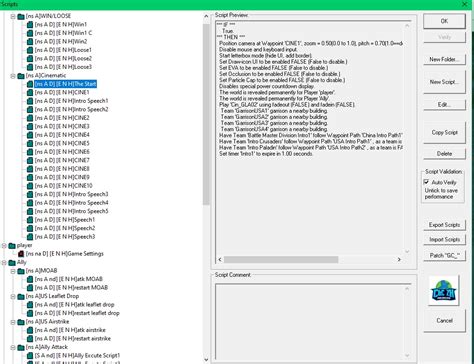Click the script icon beside Loose1

click(30, 50)
